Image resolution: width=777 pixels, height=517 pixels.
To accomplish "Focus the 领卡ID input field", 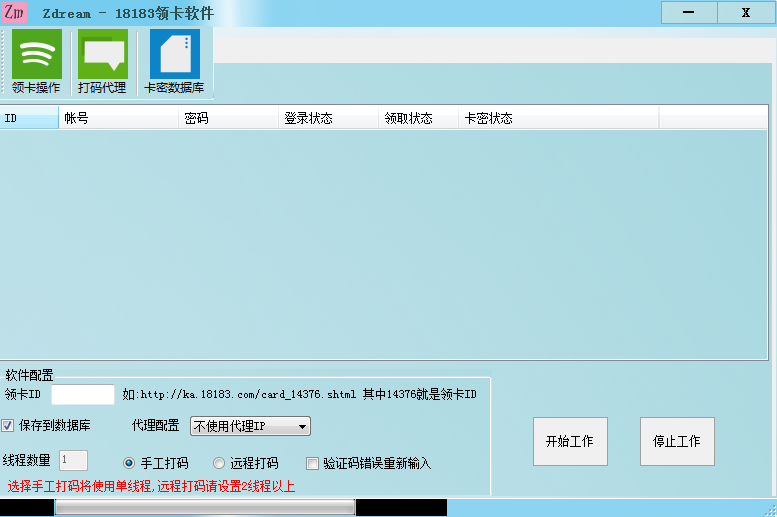I will [x=83, y=395].
